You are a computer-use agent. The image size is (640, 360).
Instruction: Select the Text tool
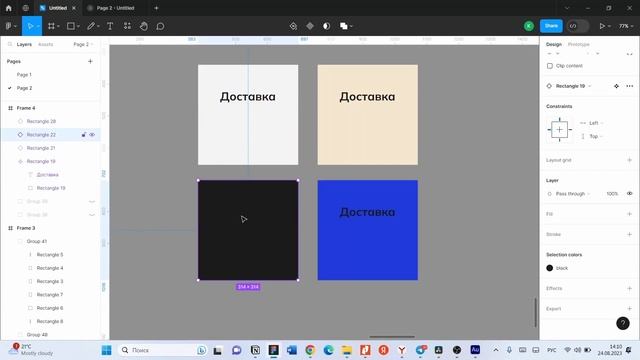point(110,26)
